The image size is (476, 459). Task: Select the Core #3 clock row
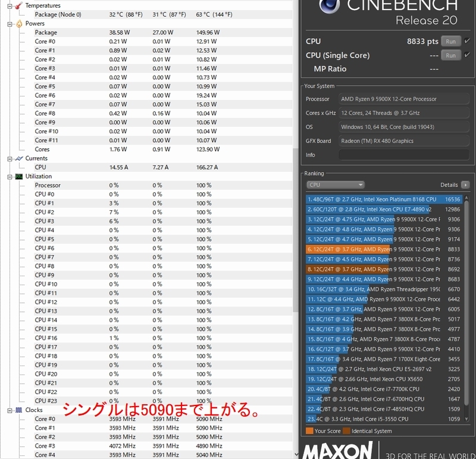coord(163,446)
